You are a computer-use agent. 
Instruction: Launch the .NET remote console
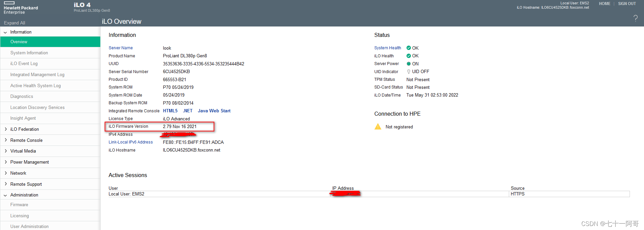187,111
